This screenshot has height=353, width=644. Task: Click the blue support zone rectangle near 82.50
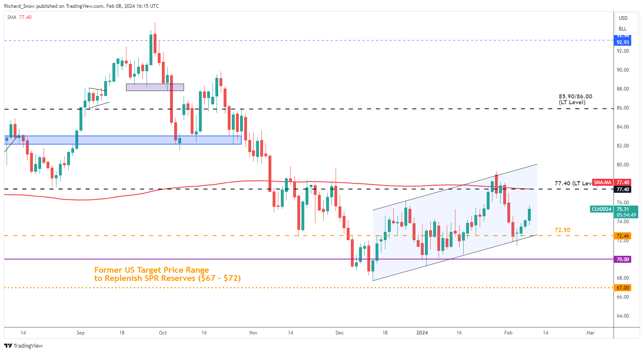pos(123,140)
